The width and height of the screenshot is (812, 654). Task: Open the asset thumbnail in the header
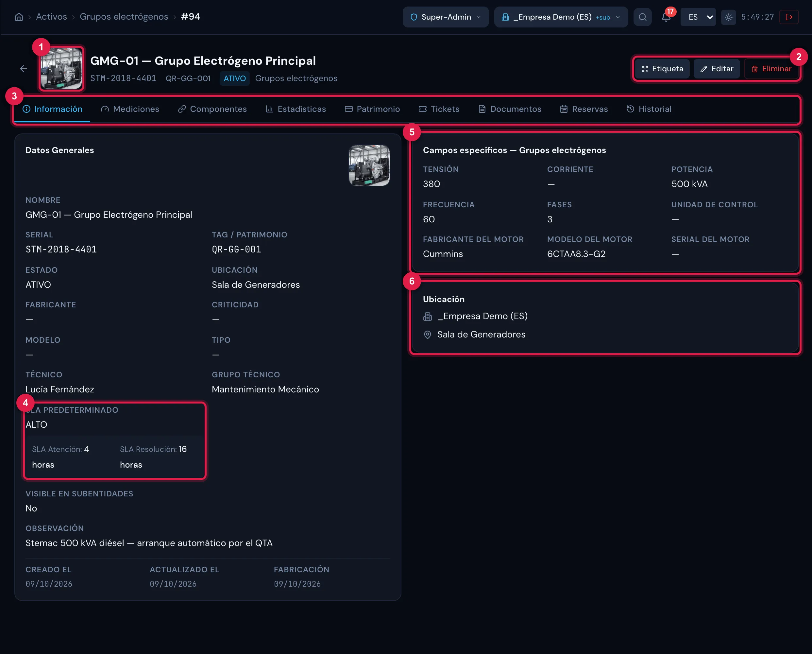61,69
